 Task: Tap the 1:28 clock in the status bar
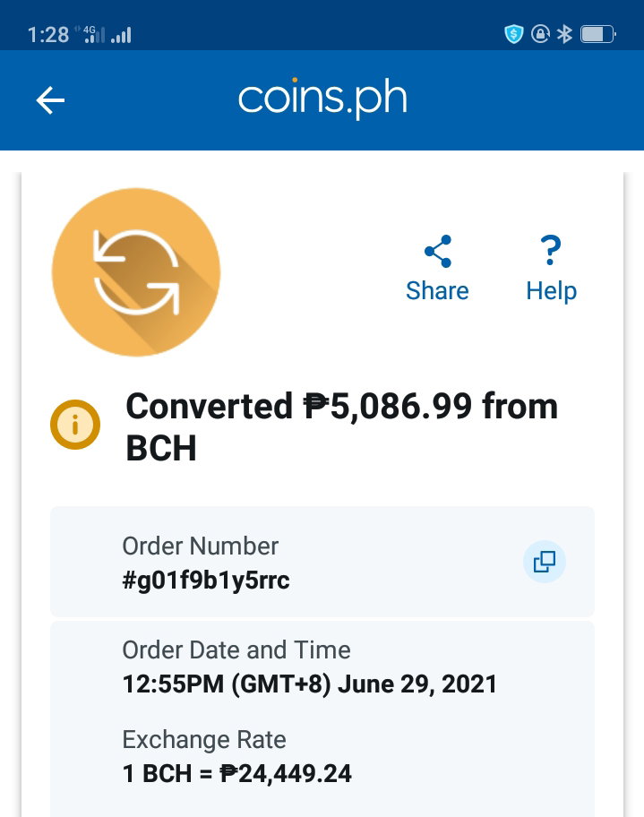click(x=48, y=35)
